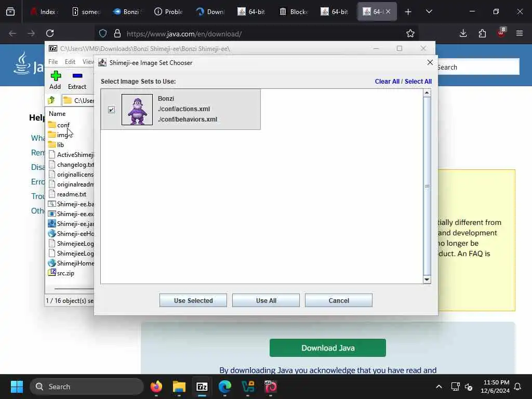This screenshot has height=399, width=532.
Task: Select the Shimeji-ee.bat file icon
Action: (52, 204)
